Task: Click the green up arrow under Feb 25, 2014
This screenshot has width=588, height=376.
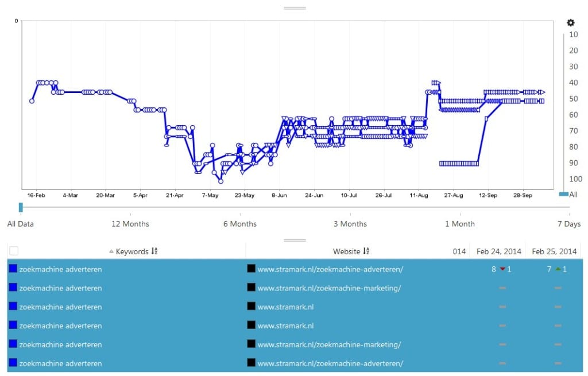Action: (x=558, y=269)
